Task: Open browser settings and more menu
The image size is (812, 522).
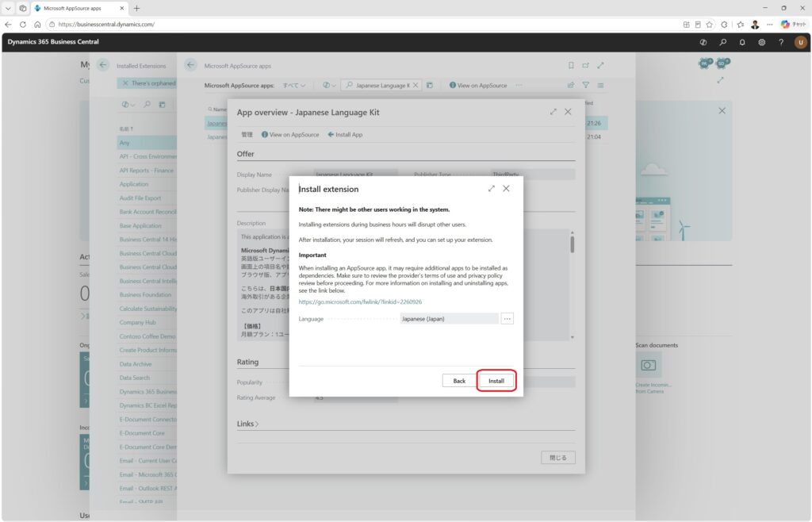Action: (770, 25)
